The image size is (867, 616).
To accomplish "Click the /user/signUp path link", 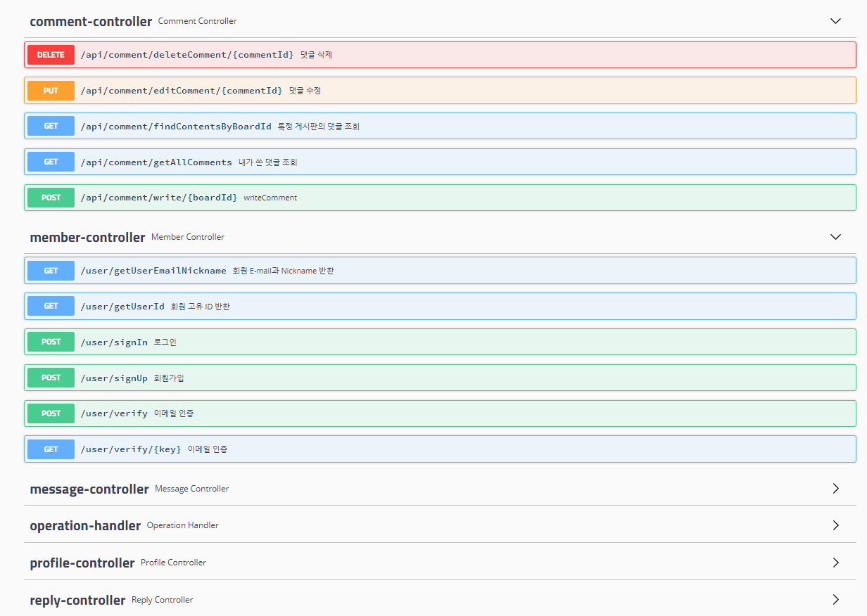I will (x=114, y=378).
